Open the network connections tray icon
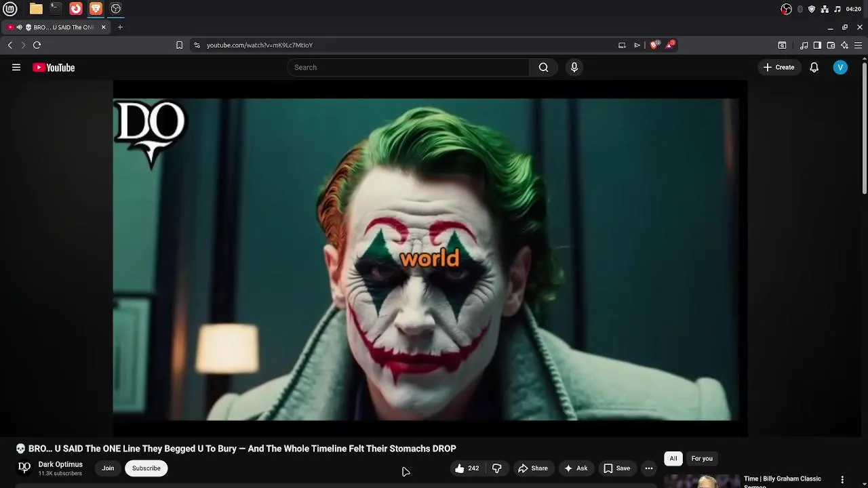The height and width of the screenshot is (488, 868). [825, 9]
